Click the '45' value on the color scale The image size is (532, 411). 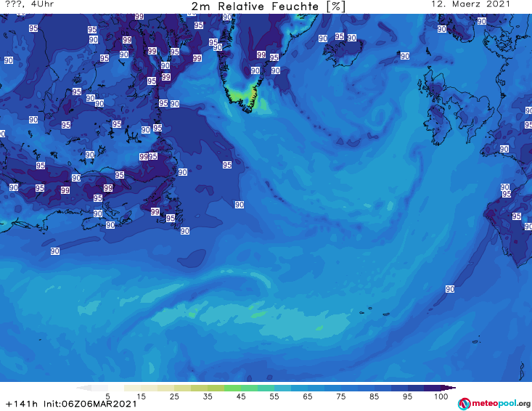click(241, 396)
